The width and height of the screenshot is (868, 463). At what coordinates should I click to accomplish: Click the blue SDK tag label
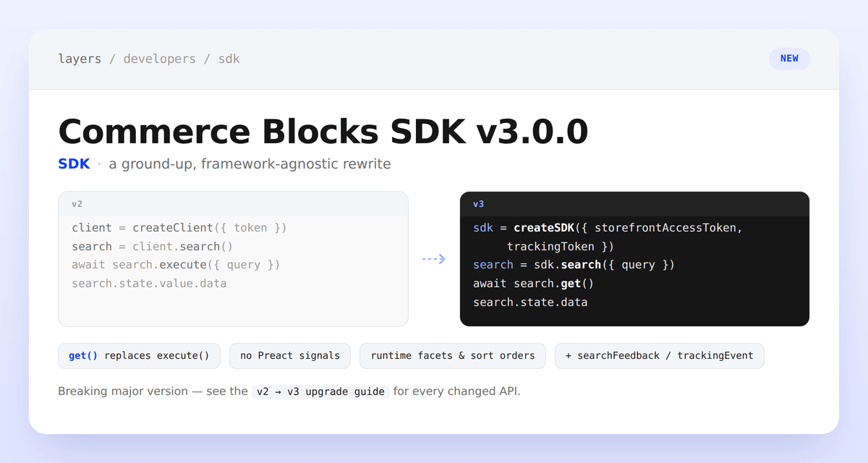74,164
